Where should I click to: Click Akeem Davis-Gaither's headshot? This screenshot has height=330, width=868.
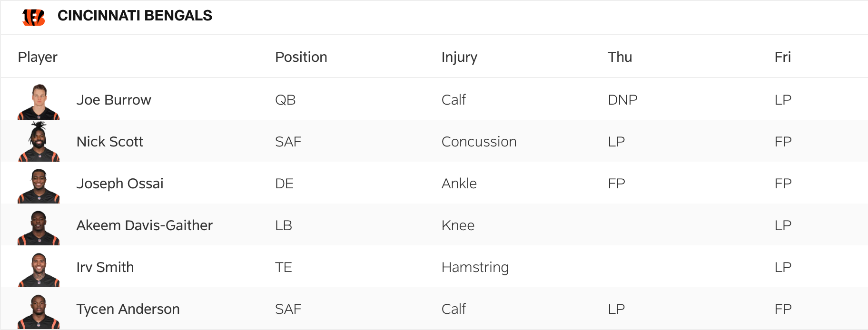(x=39, y=228)
